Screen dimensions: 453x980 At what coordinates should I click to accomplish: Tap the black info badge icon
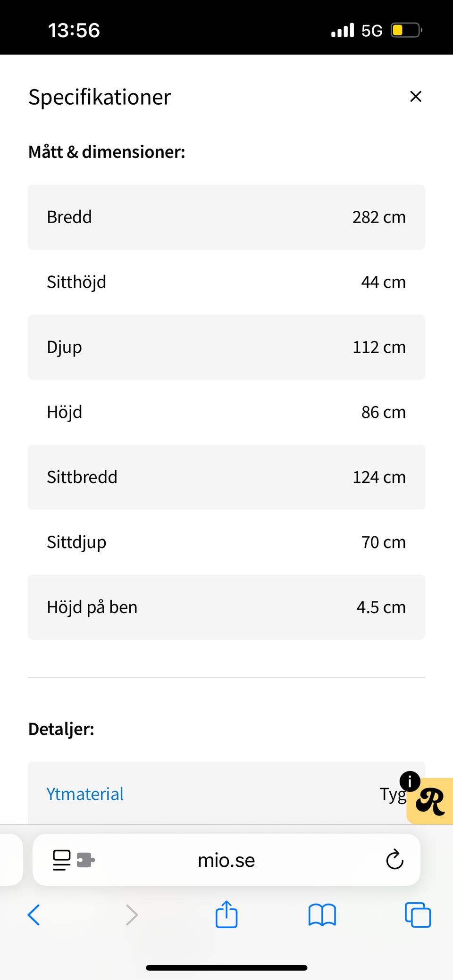click(410, 781)
